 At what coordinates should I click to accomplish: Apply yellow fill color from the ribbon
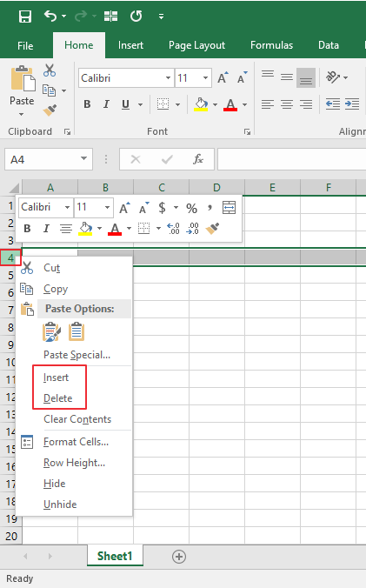coord(201,104)
